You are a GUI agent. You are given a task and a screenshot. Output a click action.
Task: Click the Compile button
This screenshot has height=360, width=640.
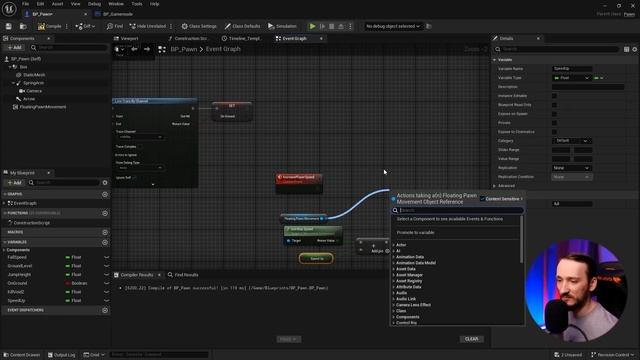coord(49,26)
